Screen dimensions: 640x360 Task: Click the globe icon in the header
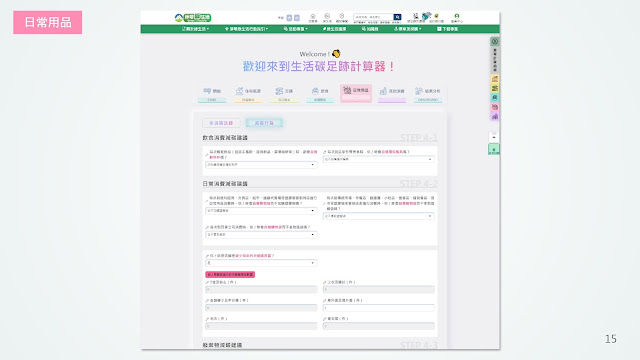(x=426, y=16)
